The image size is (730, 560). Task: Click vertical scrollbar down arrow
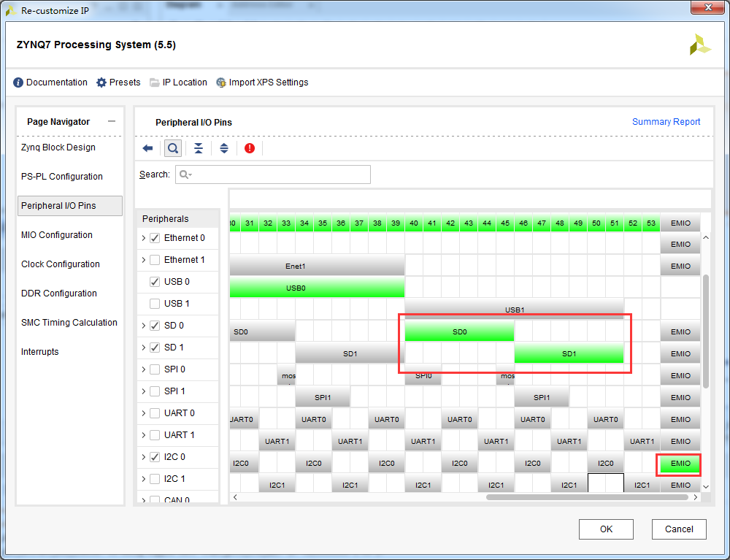point(706,487)
